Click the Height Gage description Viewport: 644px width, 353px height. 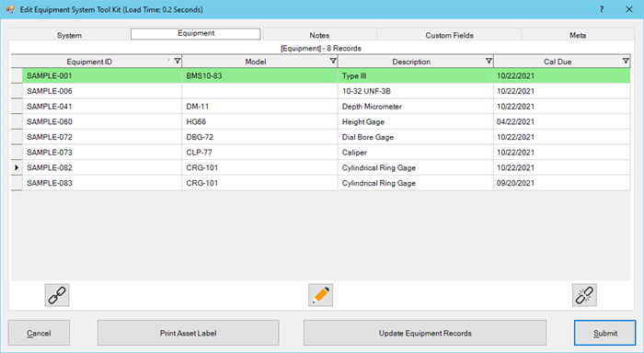[415, 122]
